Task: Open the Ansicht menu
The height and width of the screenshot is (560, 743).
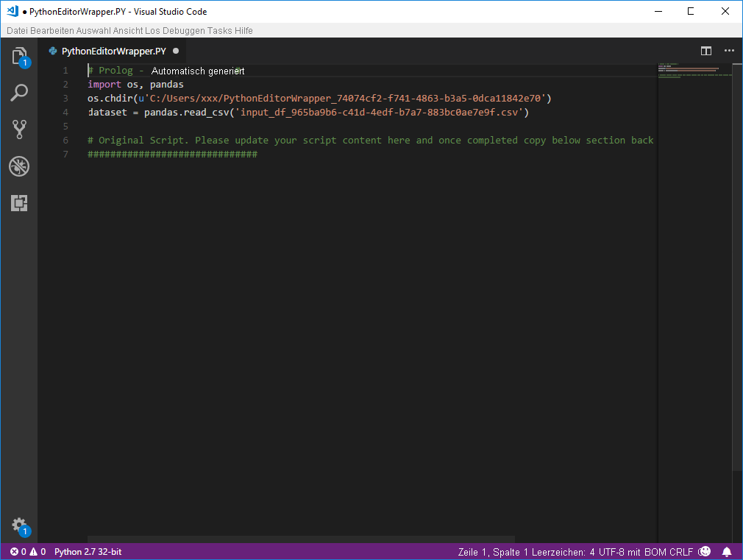Action: click(x=128, y=31)
